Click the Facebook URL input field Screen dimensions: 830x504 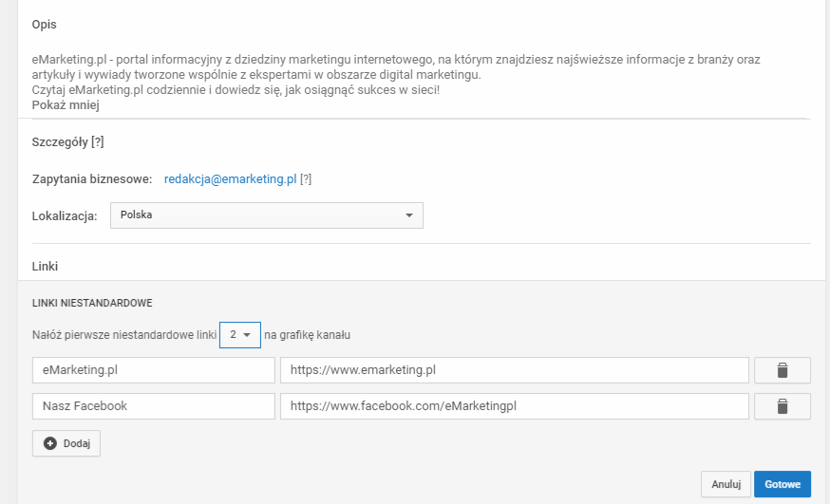click(x=514, y=406)
